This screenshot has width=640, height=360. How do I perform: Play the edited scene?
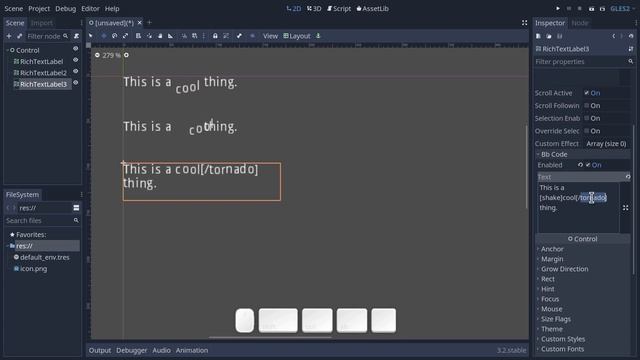click(x=591, y=9)
